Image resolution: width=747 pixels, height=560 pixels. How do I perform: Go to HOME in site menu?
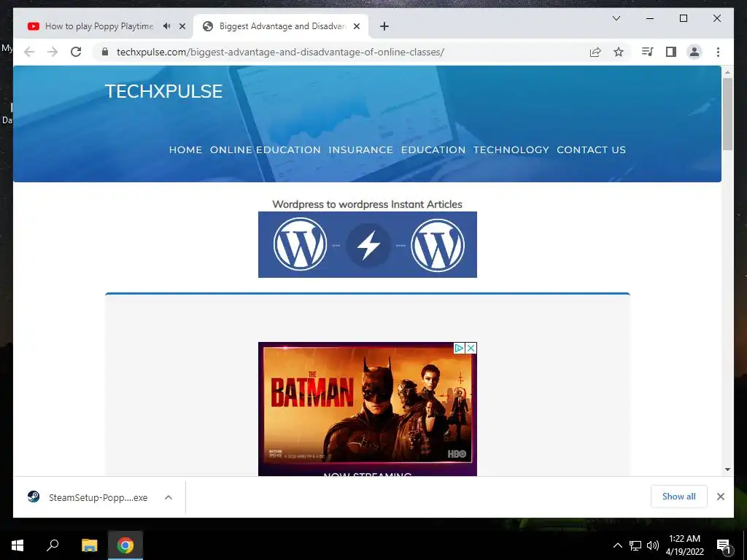click(185, 149)
